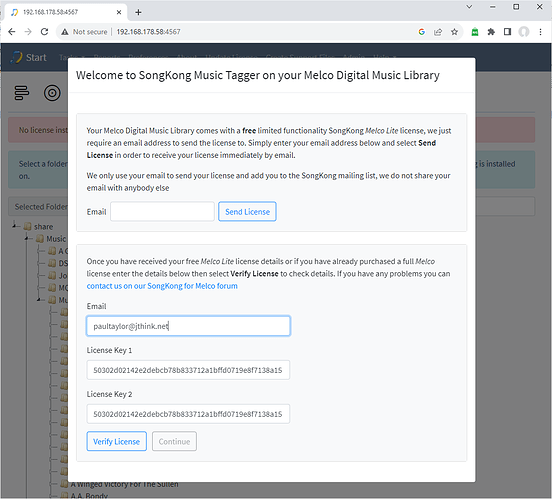Select A Winged Victory For The Sullen folder
Screen dimensions: 552x499
tap(124, 485)
